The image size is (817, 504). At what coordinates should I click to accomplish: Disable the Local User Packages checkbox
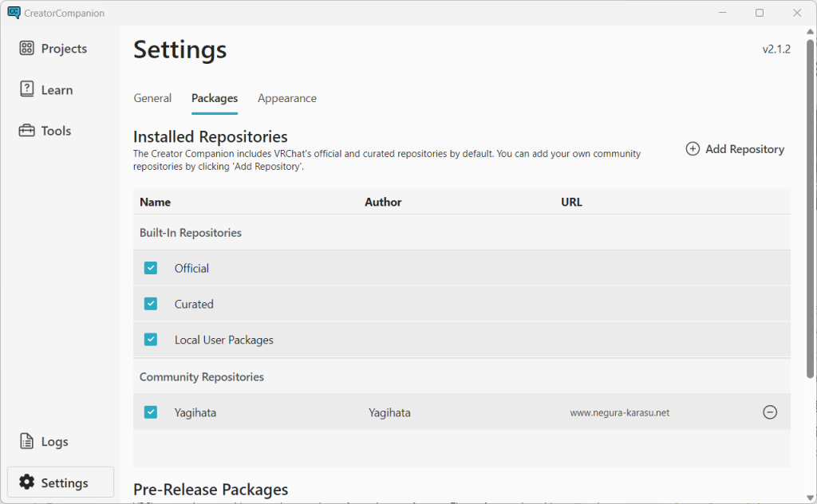151,340
